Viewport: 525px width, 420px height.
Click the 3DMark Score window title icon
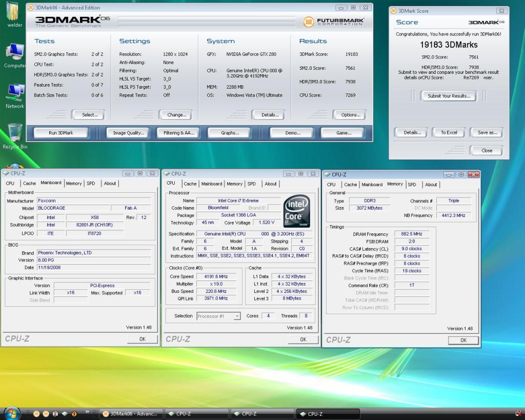pyautogui.click(x=394, y=11)
